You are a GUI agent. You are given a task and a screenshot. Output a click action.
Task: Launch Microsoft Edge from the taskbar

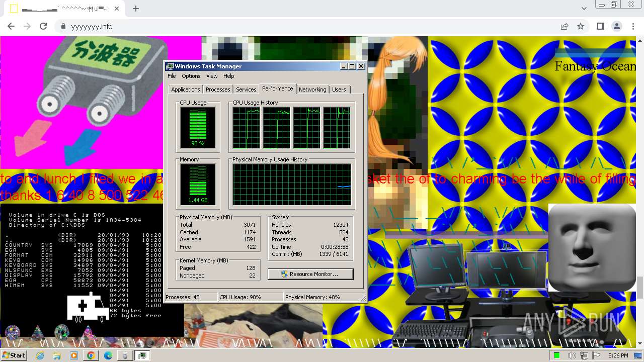click(108, 355)
